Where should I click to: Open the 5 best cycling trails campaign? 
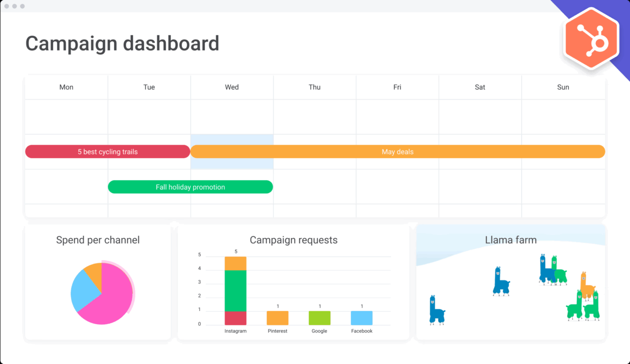[x=108, y=151]
